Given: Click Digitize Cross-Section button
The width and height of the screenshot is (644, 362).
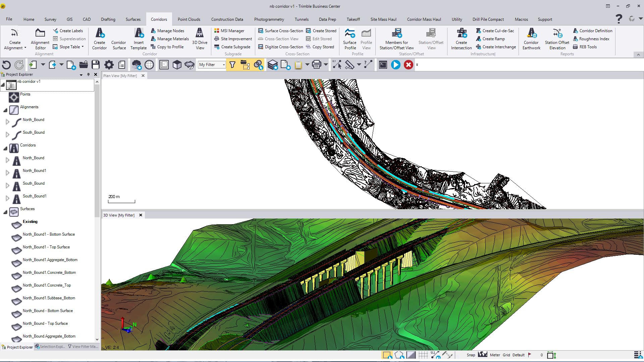Looking at the screenshot, I should (x=280, y=47).
